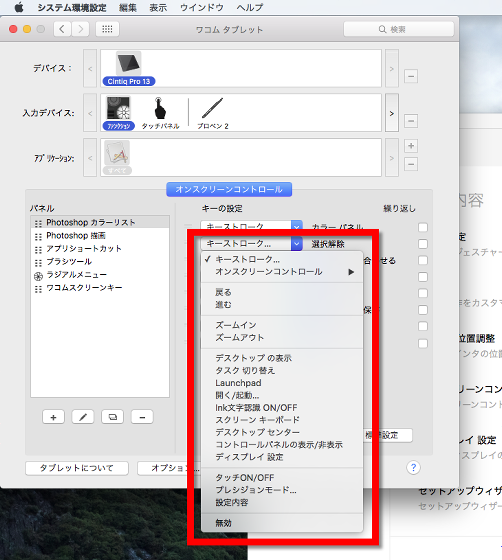Go back with the left chevron toolbar button
The height and width of the screenshot is (560, 502).
tap(62, 29)
